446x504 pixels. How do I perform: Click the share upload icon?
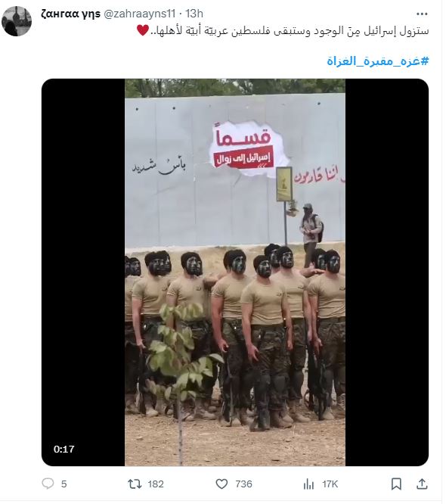(422, 484)
